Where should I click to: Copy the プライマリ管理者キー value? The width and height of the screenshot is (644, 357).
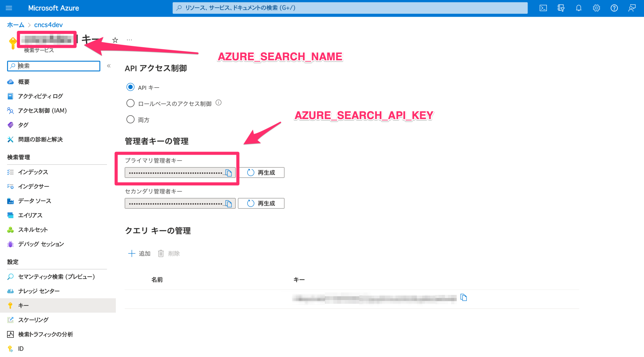(229, 173)
